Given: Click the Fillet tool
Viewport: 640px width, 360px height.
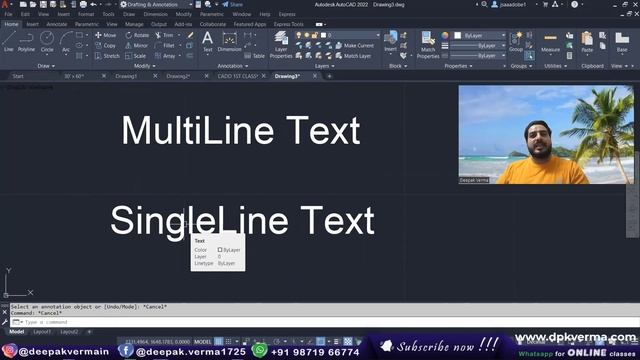Looking at the screenshot, I should point(165,46).
